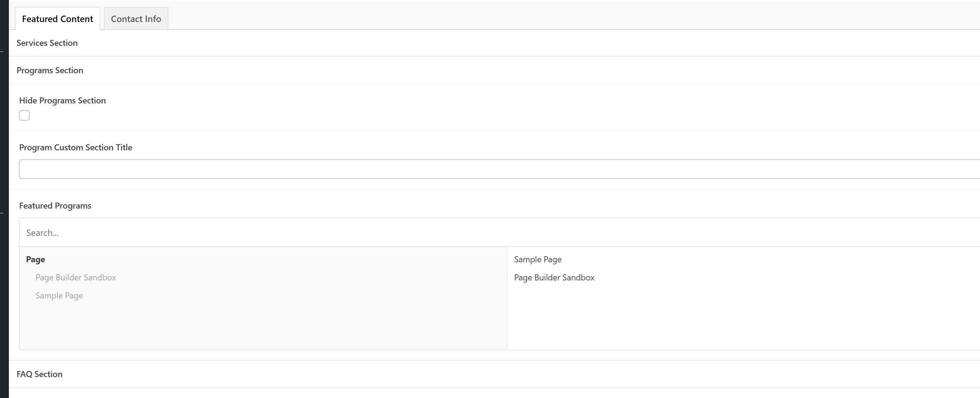Click the Hide Programs Section label

[x=62, y=101]
